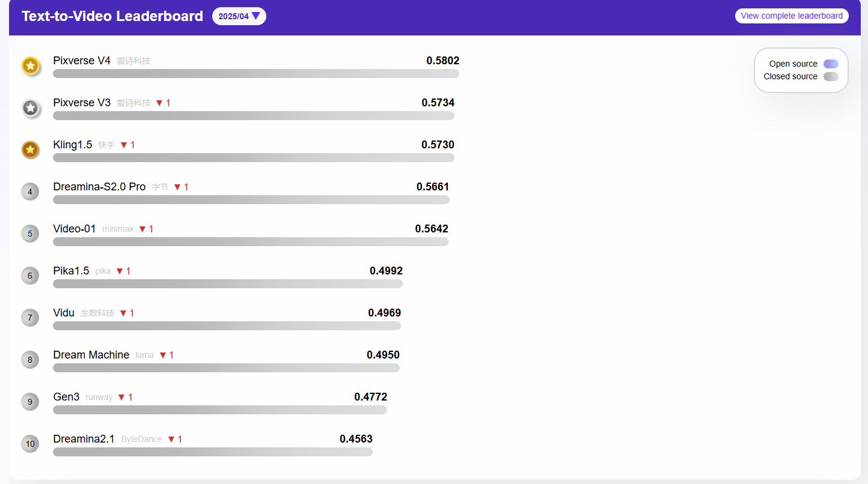
Task: Click the rank 6 badge next to Pika1.5
Action: point(30,276)
